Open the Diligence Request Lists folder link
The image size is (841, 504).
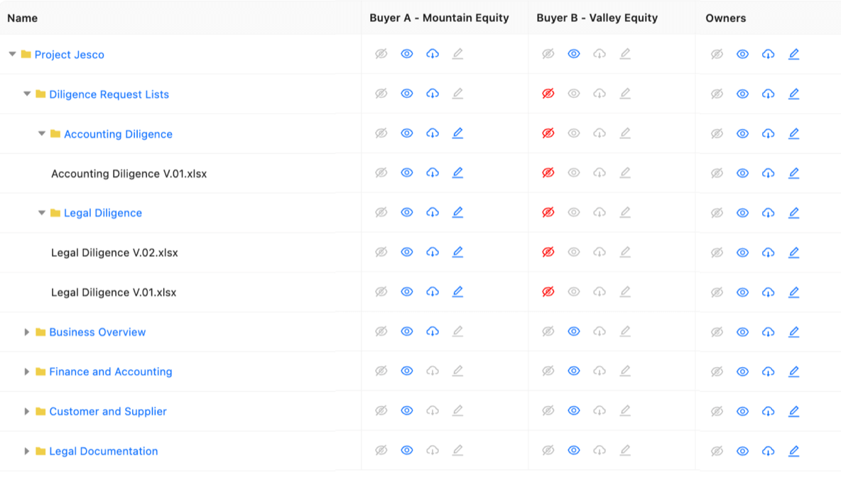pos(108,94)
